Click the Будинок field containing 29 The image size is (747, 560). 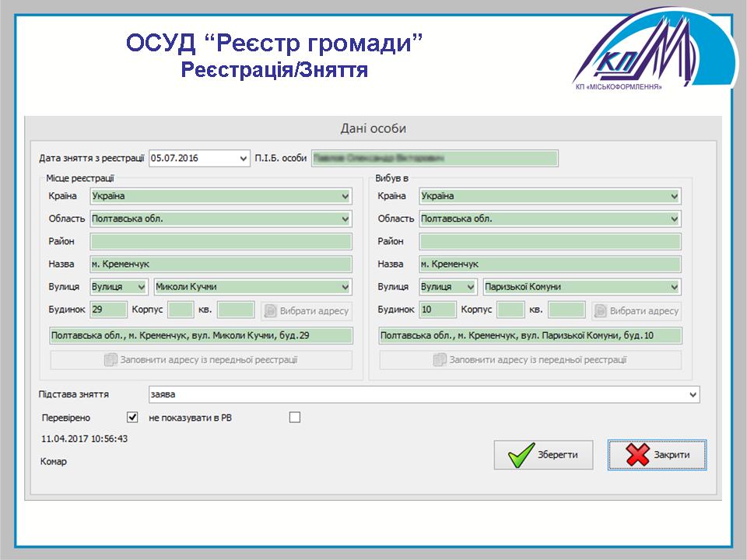click(108, 310)
